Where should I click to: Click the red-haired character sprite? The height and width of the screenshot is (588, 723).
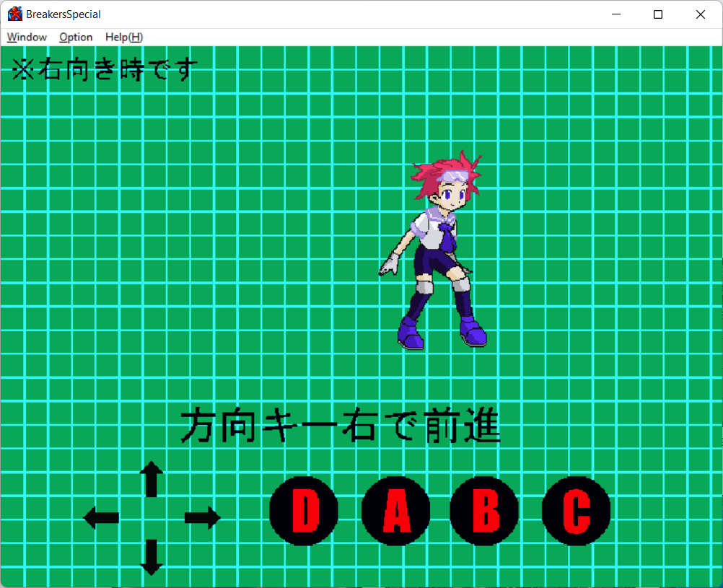(x=433, y=250)
